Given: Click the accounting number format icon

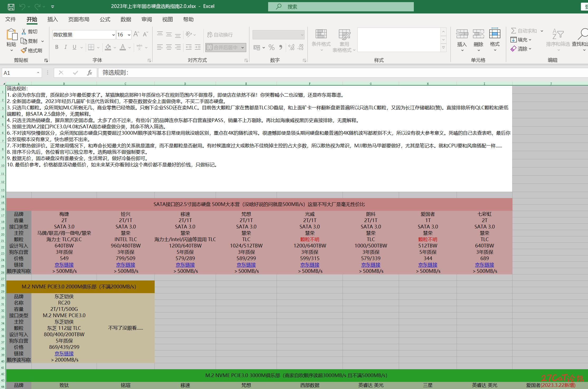Looking at the screenshot, I should 257,47.
